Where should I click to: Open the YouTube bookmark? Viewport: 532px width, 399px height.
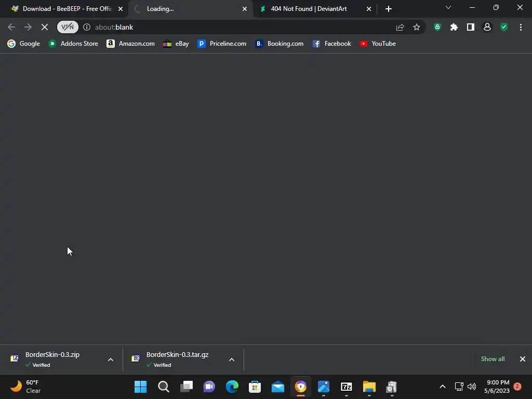click(x=378, y=44)
